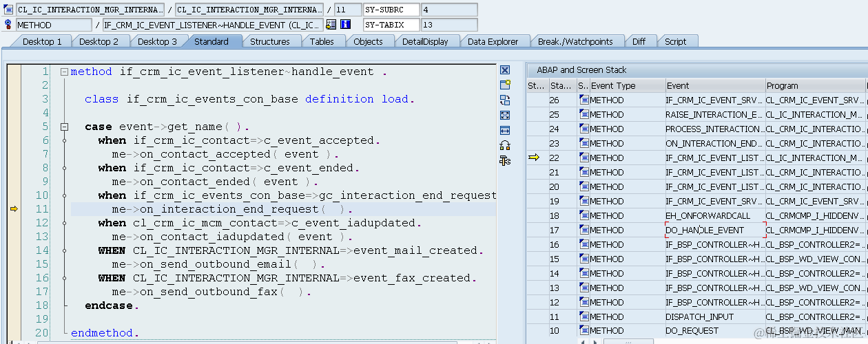
Task: Click the SY-SUBRC variable name field
Action: (x=391, y=10)
